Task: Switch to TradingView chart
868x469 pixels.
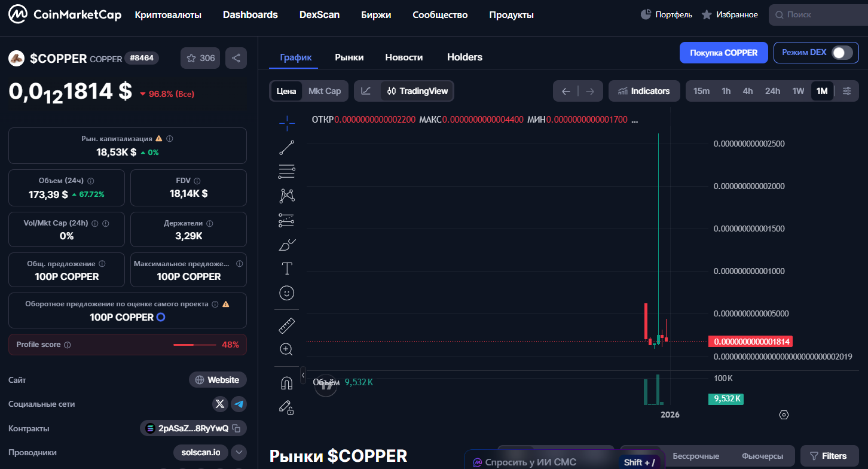Action: pyautogui.click(x=417, y=91)
